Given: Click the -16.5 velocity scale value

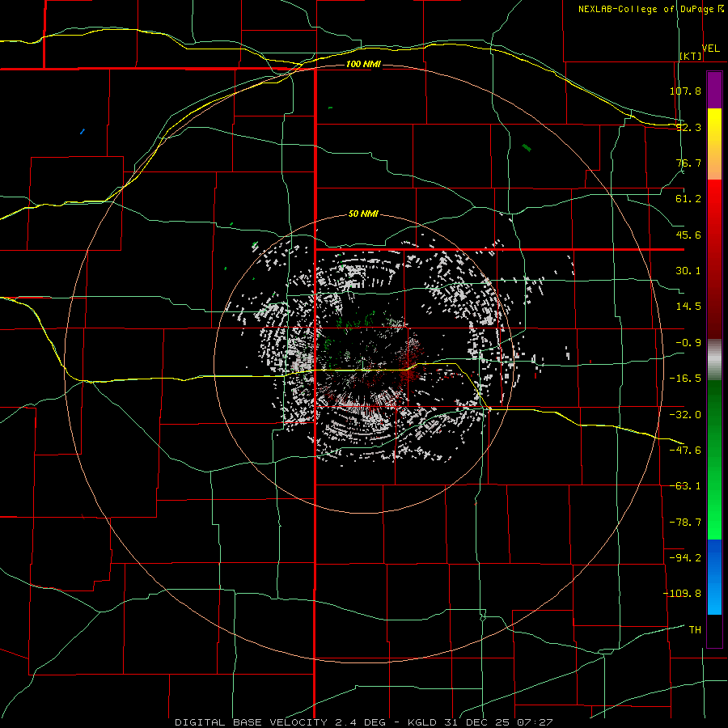Looking at the screenshot, I should 685,379.
